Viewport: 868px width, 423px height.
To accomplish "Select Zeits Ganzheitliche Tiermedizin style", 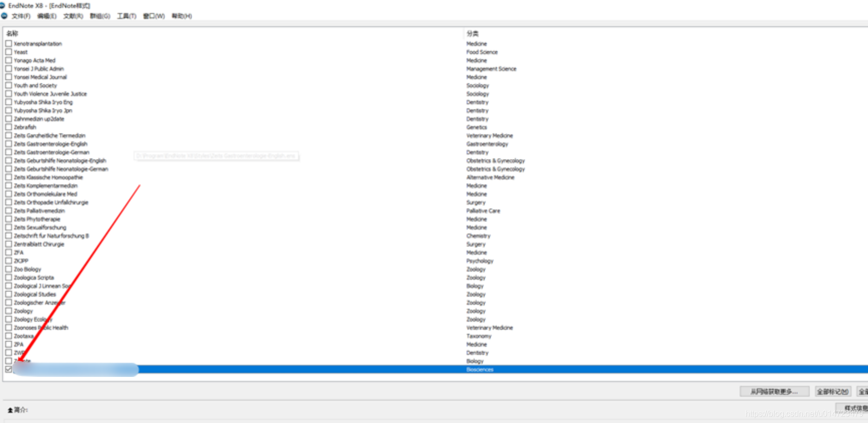I will [50, 135].
